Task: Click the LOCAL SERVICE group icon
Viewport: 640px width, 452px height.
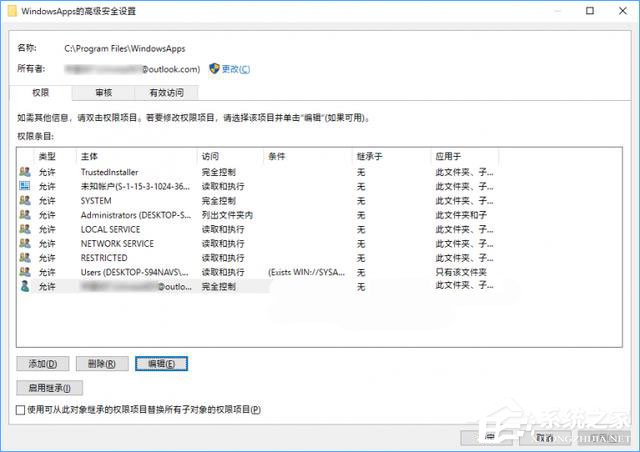Action: [25, 229]
